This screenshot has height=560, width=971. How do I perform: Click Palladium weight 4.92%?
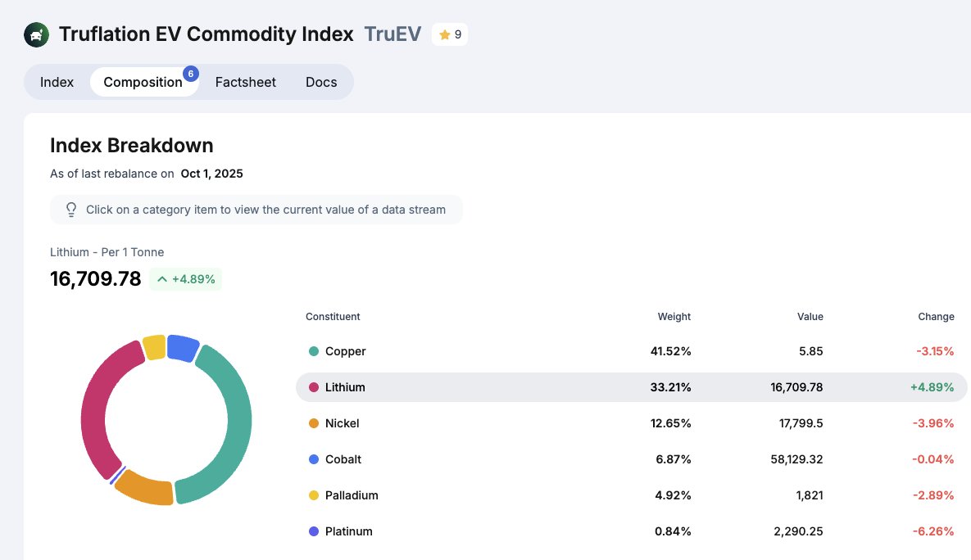[673, 495]
